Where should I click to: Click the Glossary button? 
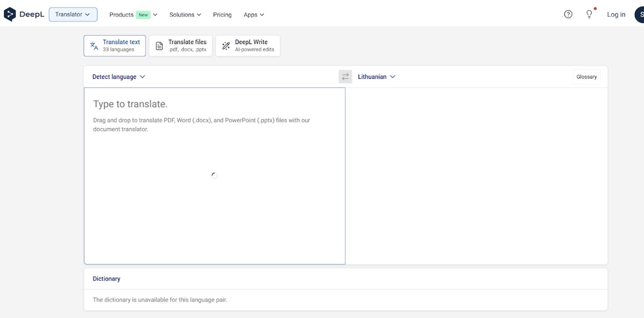pos(587,77)
